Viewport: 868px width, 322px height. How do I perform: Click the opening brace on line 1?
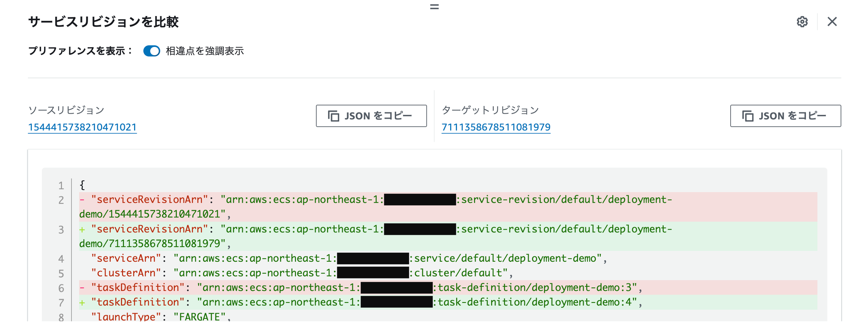(82, 185)
